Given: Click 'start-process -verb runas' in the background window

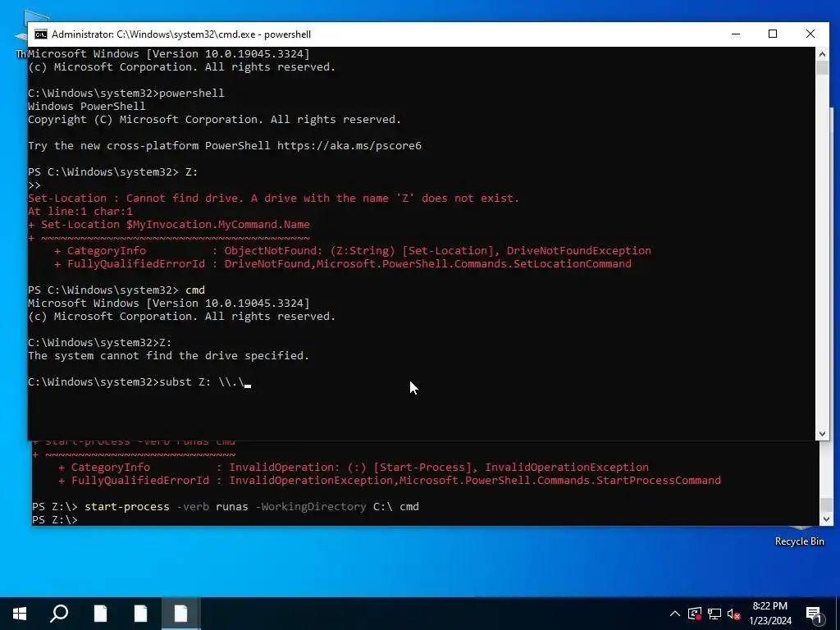Looking at the screenshot, I should (167, 507).
